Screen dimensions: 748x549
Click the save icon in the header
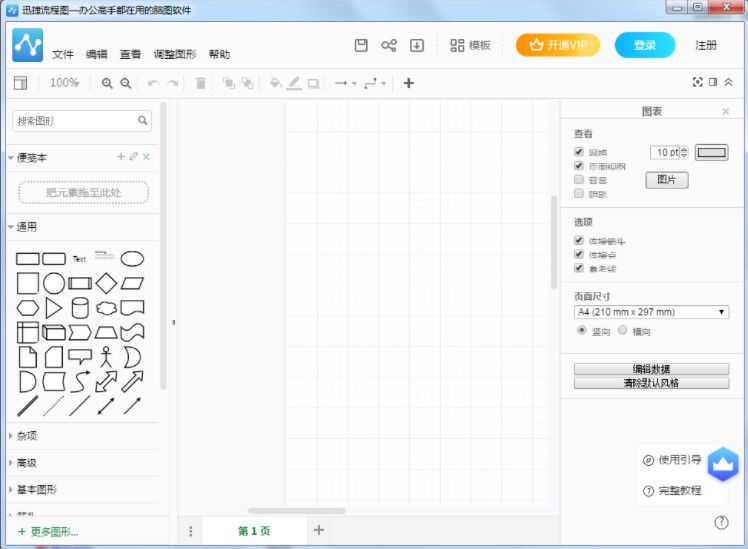(x=361, y=45)
